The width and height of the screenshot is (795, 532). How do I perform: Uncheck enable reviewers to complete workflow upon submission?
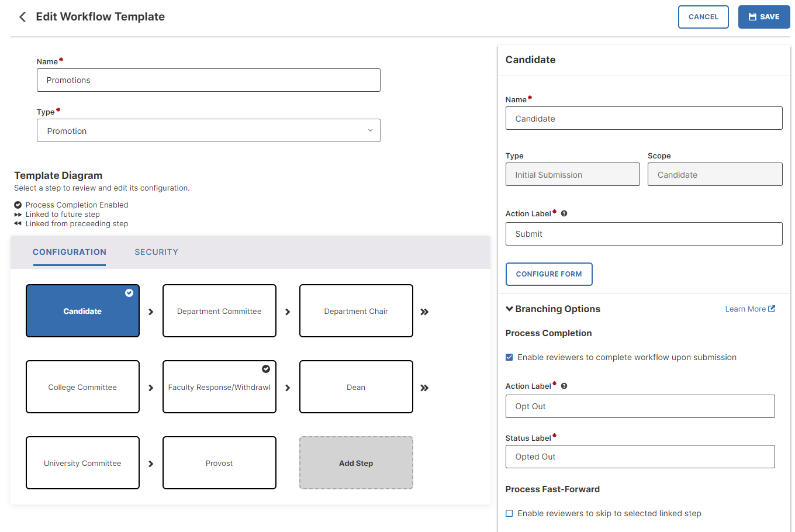pyautogui.click(x=509, y=357)
